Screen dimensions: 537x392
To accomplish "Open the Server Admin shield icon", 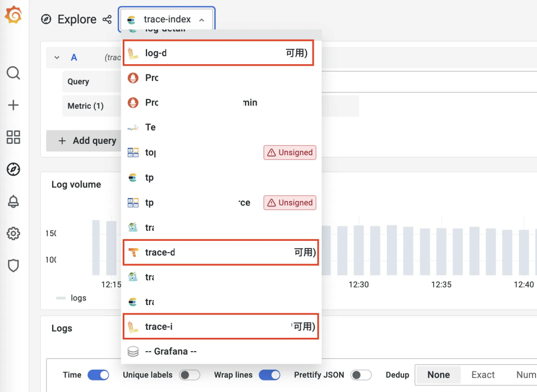I will [13, 266].
